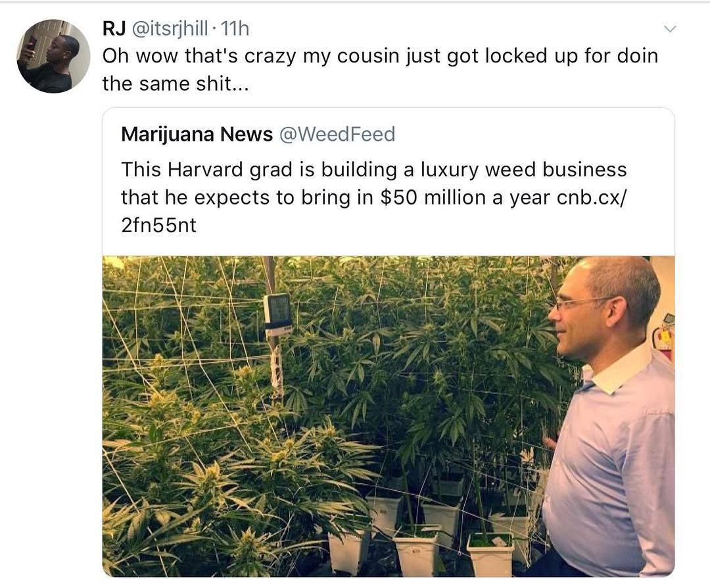Click the tweet text starting 'Oh wow'
The width and height of the screenshot is (710, 588).
380,70
